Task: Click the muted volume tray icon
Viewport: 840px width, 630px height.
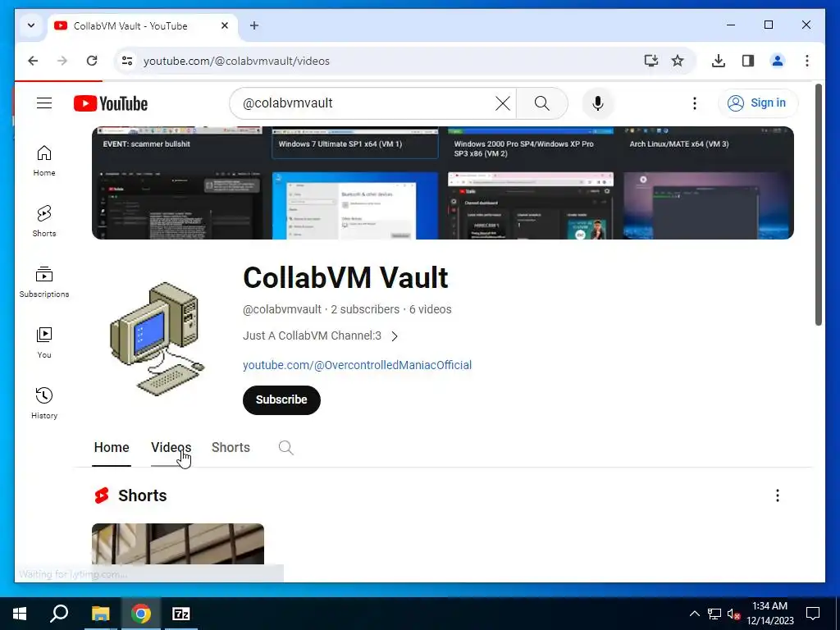Action: click(734, 614)
